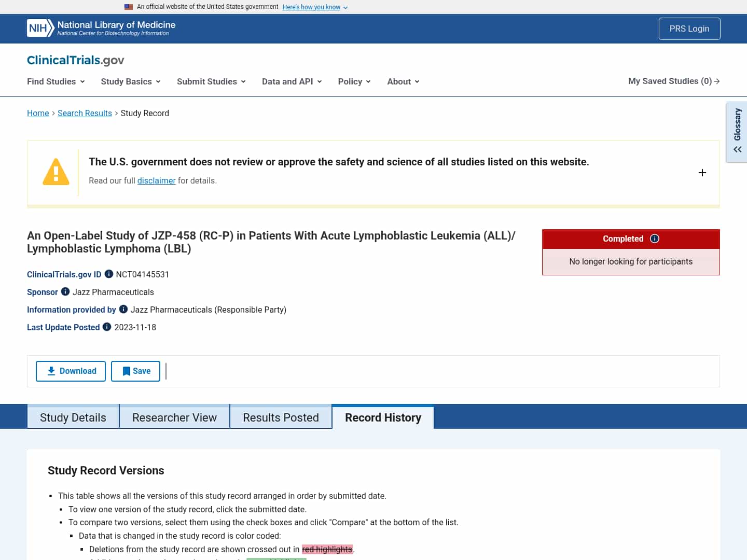Expand "Here's how you know" banner

(x=315, y=7)
